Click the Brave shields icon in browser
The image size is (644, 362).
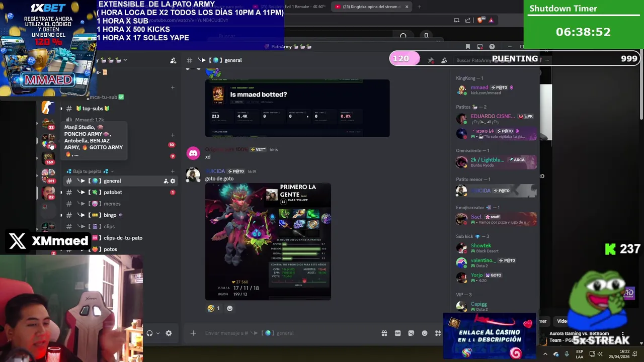480,20
